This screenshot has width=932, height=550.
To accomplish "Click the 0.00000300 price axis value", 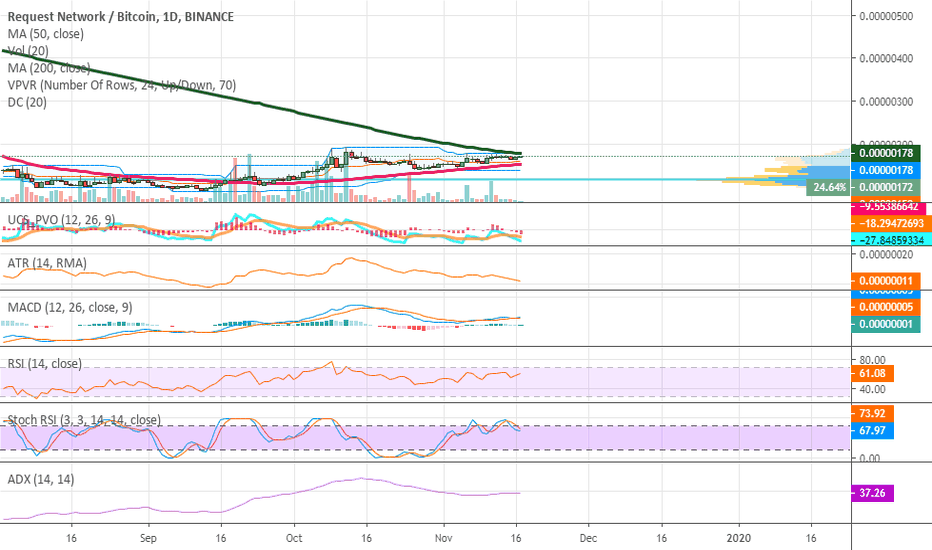I will [x=886, y=102].
